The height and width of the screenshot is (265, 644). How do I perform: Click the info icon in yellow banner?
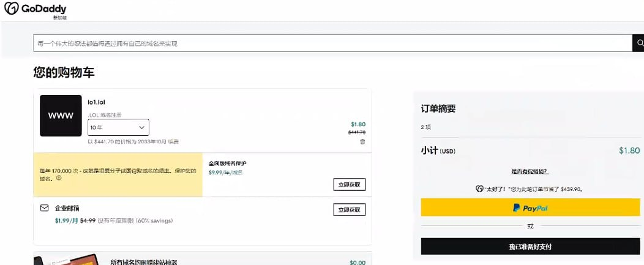[x=59, y=178]
